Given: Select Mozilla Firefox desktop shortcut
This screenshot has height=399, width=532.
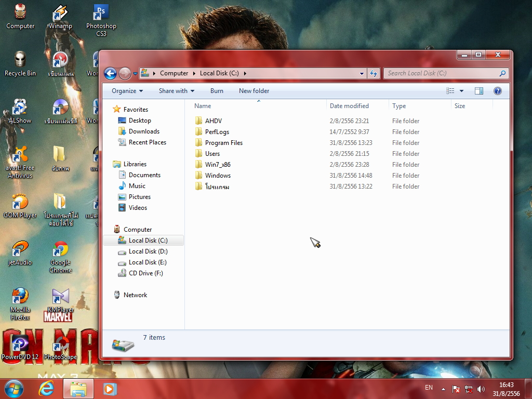Looking at the screenshot, I should (20, 304).
